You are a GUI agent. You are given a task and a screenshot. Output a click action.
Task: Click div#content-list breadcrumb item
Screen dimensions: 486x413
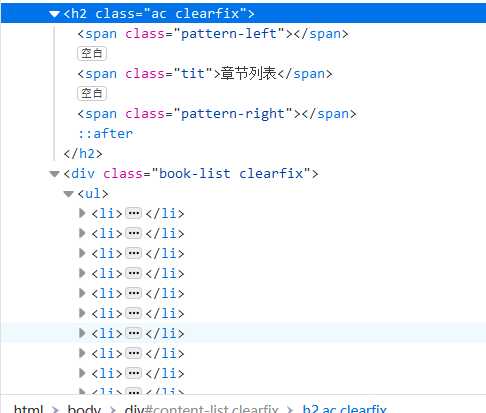(201, 409)
